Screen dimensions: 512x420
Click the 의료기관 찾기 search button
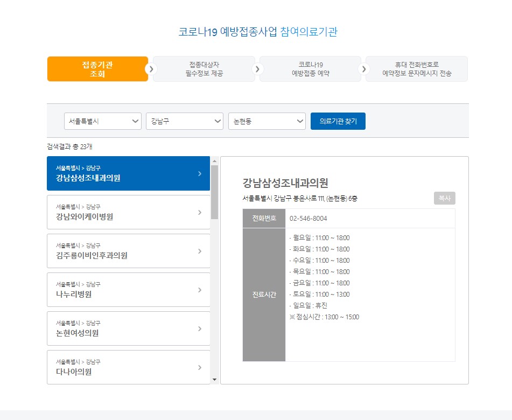coord(338,121)
